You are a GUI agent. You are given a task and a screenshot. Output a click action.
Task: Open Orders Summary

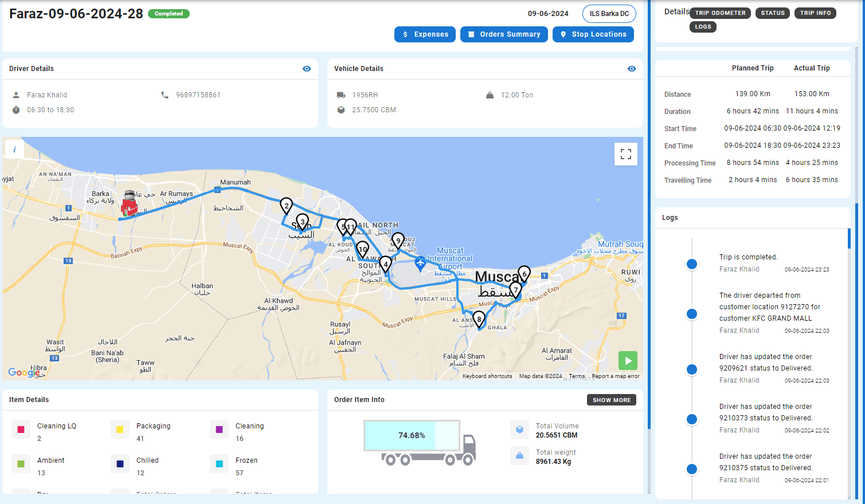[504, 34]
